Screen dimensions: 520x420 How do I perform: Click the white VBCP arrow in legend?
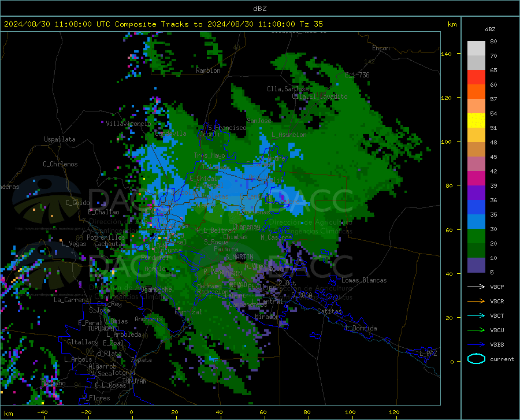(x=476, y=287)
